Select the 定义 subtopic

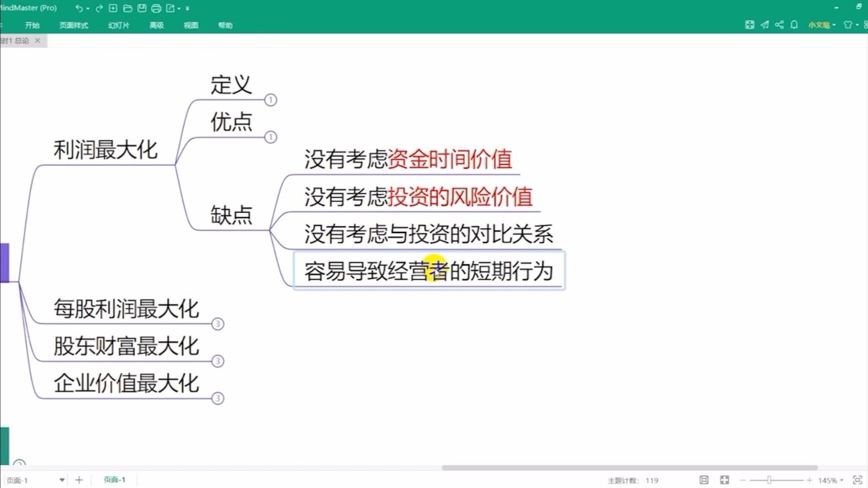(x=231, y=85)
